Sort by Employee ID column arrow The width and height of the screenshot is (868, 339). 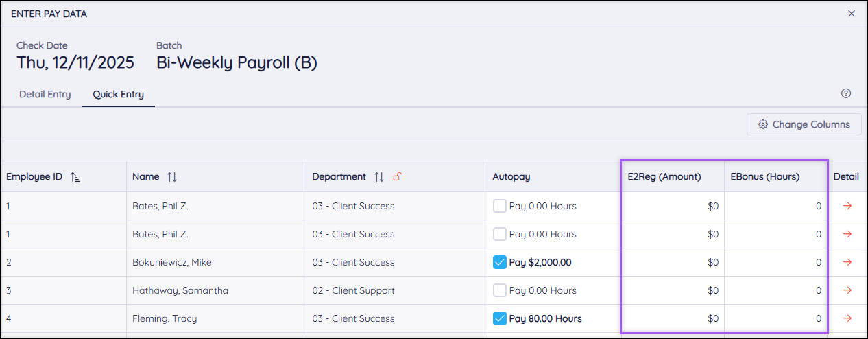tap(75, 177)
